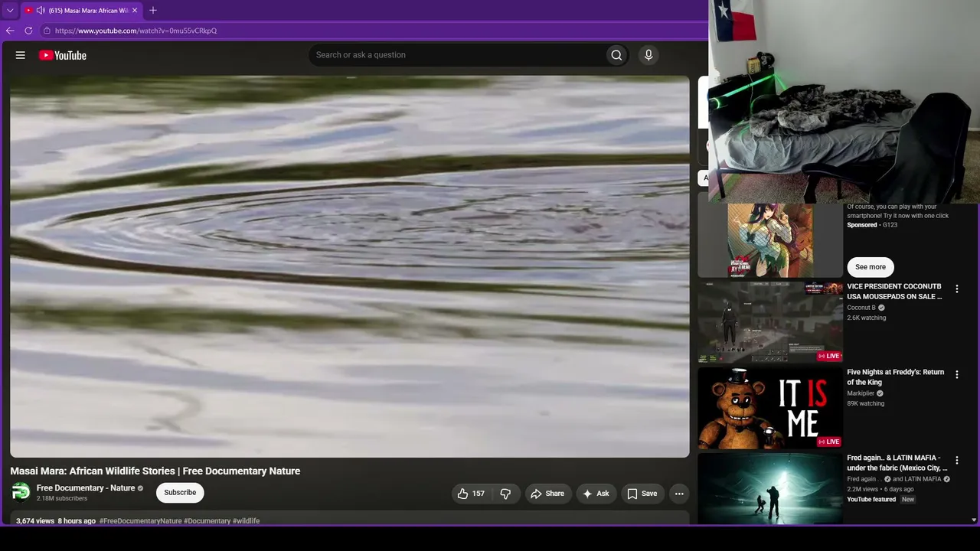Mute the tab using speaker icon
The image size is (980, 551).
tap(41, 11)
